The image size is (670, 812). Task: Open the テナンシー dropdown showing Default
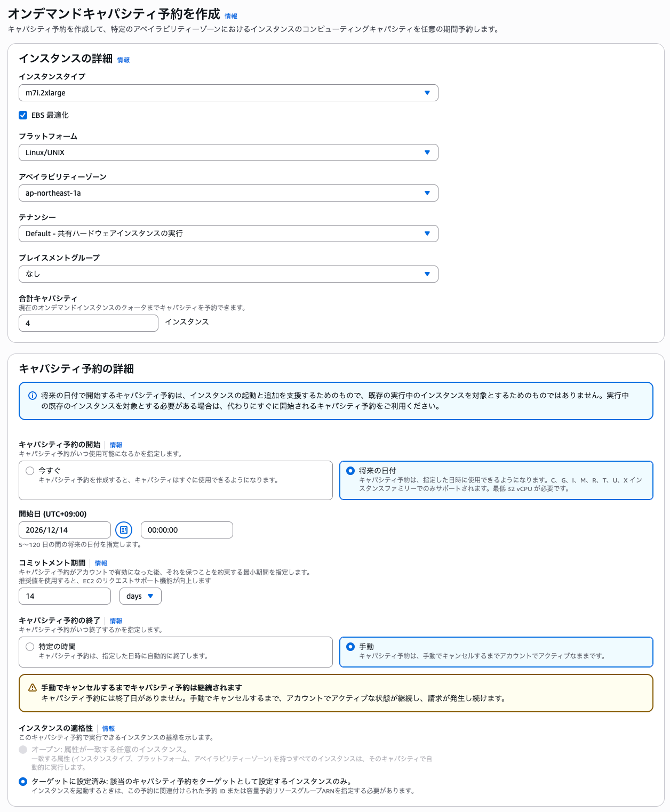(228, 234)
